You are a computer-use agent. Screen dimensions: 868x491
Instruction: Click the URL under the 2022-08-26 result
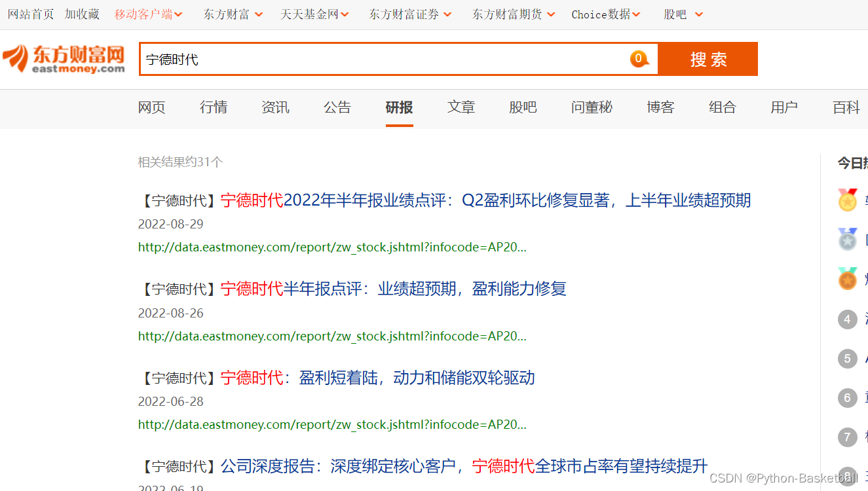[332, 336]
